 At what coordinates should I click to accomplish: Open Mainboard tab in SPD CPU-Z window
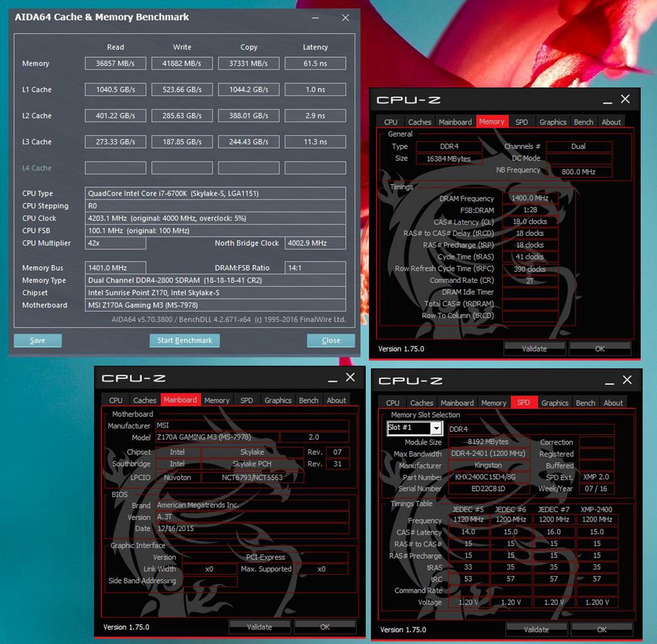click(457, 403)
